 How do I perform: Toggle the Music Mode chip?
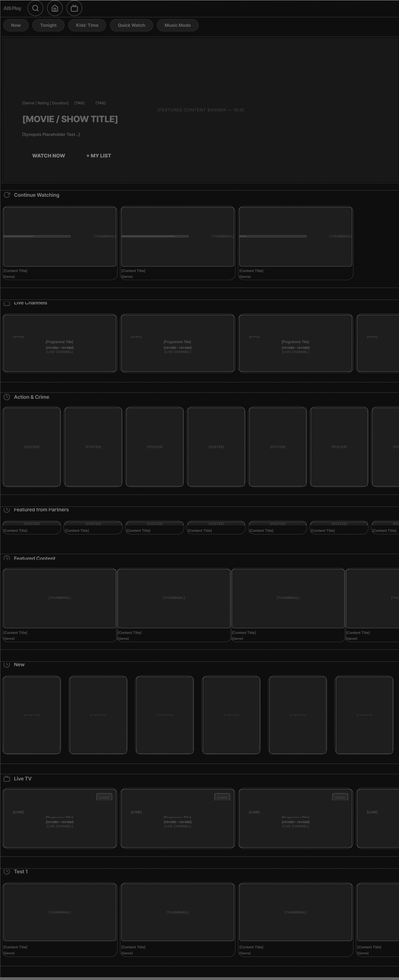coord(177,25)
